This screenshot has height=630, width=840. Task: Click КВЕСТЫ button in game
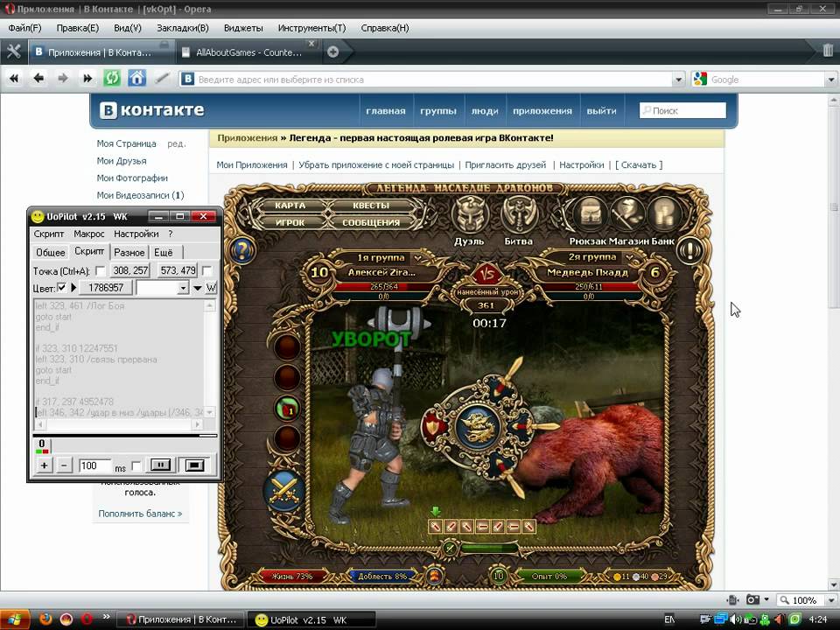point(371,205)
